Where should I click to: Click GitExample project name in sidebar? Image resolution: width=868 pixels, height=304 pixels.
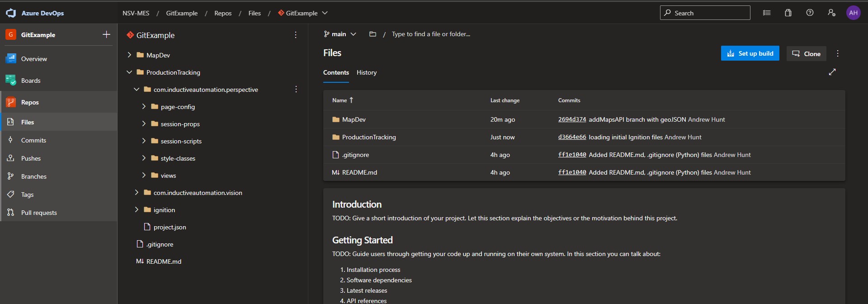[38, 35]
